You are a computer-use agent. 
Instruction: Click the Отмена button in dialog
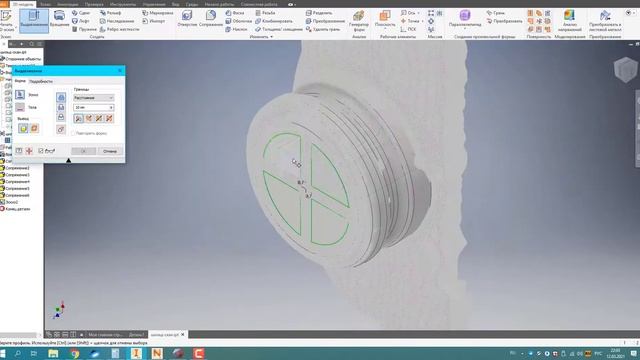point(110,151)
